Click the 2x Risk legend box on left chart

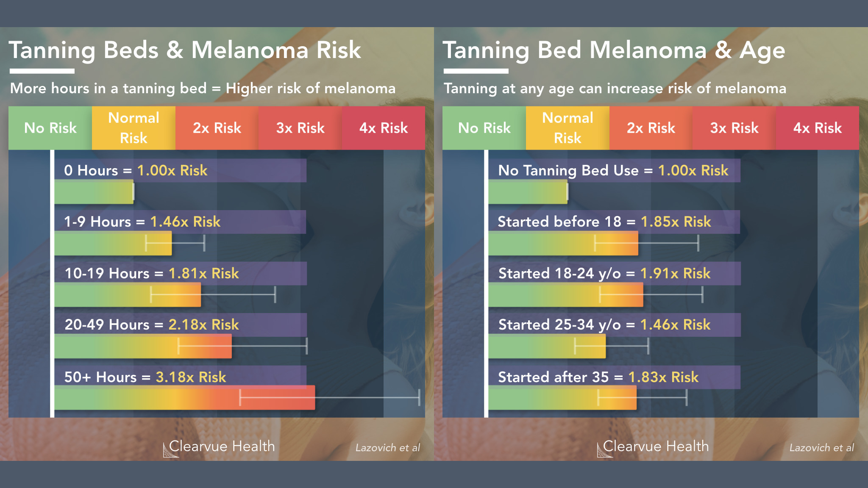217,128
